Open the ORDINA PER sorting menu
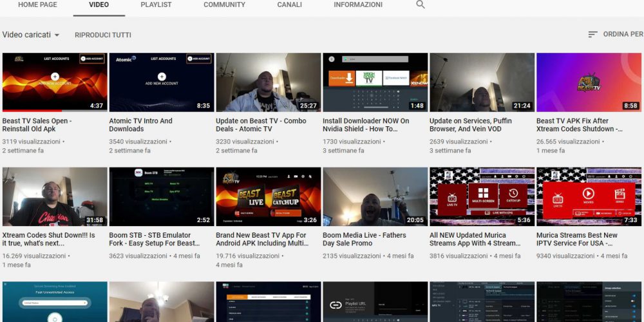The height and width of the screenshot is (322, 644). pos(615,35)
